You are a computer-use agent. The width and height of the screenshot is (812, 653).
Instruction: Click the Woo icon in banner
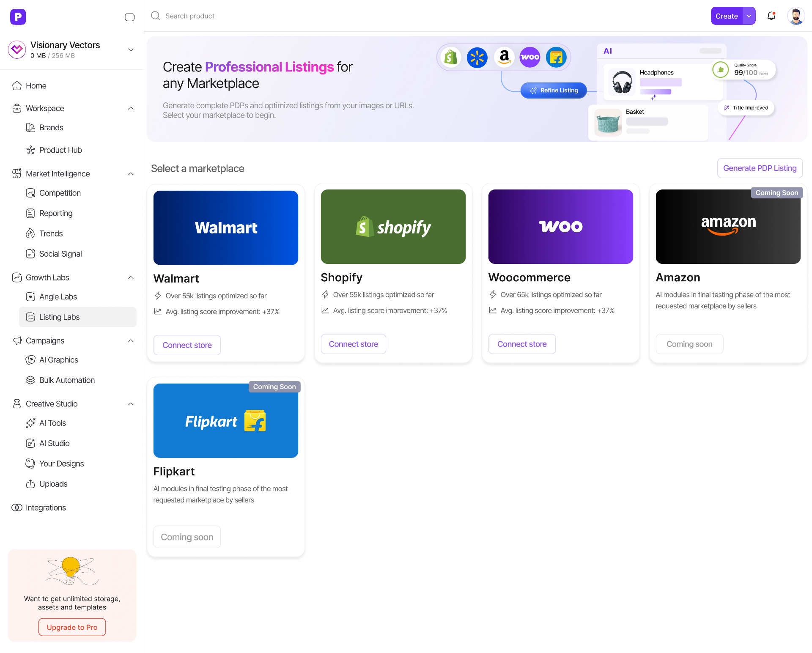click(530, 57)
